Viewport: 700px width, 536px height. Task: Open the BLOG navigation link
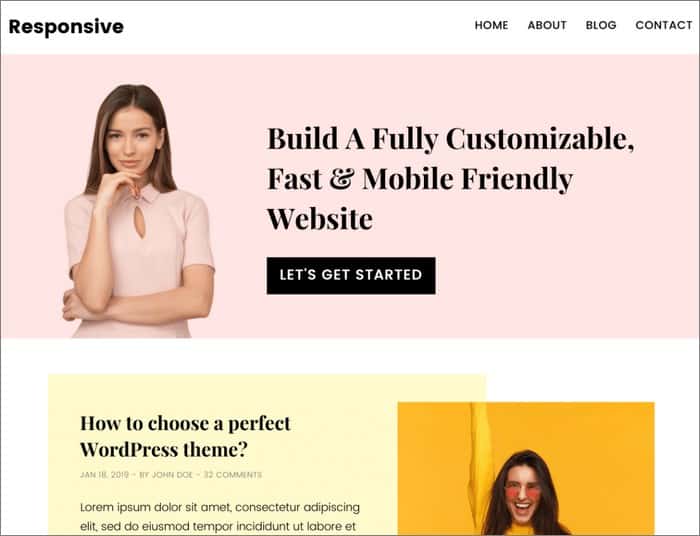pos(601,25)
